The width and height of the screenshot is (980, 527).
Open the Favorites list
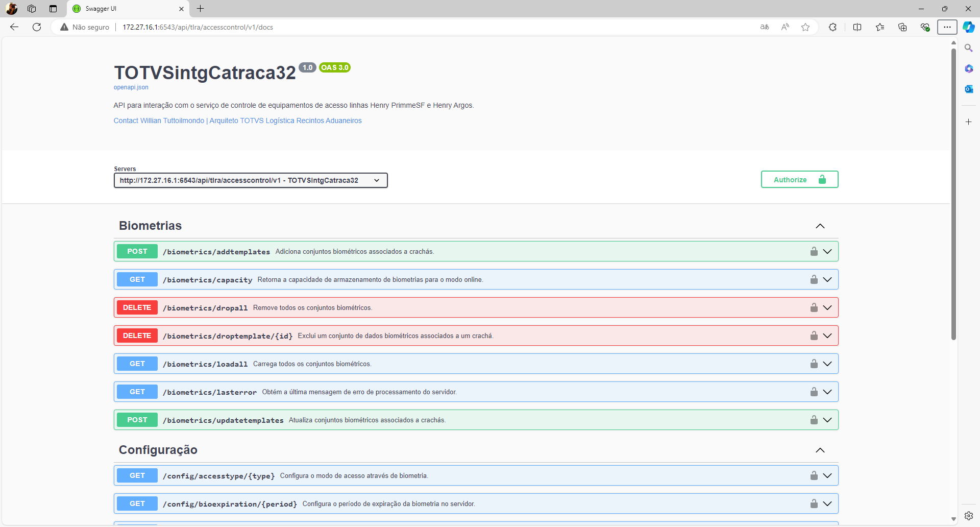point(880,27)
